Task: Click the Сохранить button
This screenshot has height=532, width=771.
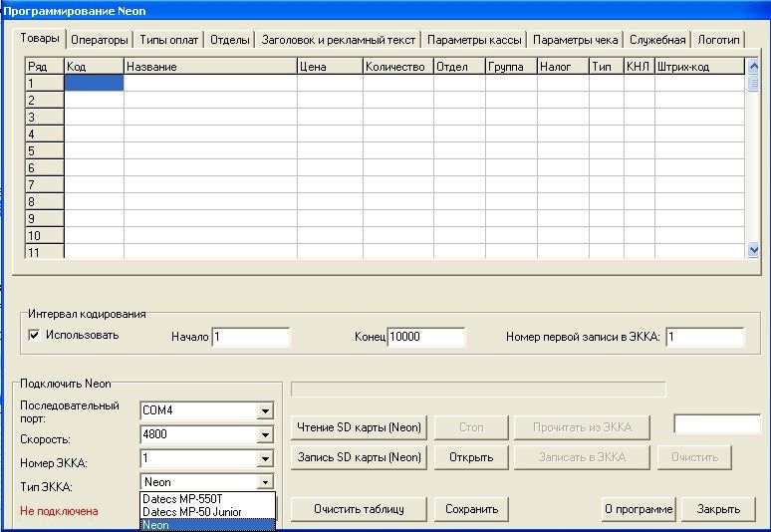Action: [x=471, y=509]
